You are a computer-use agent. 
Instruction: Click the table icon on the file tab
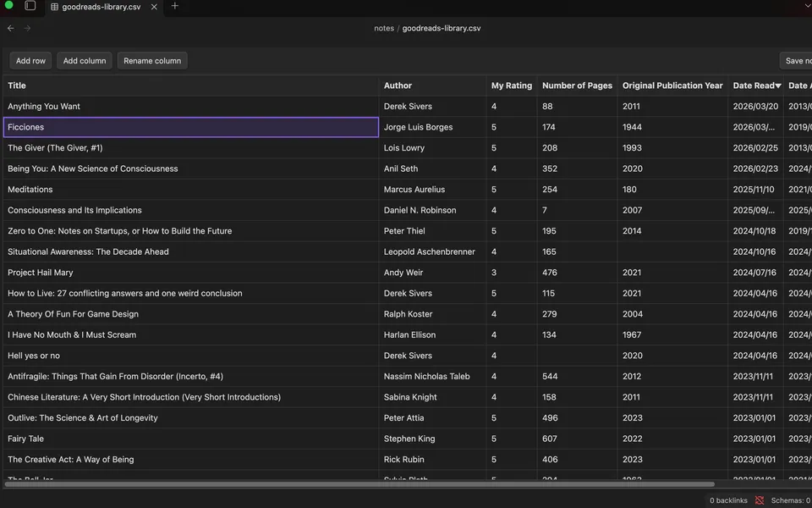tap(54, 7)
